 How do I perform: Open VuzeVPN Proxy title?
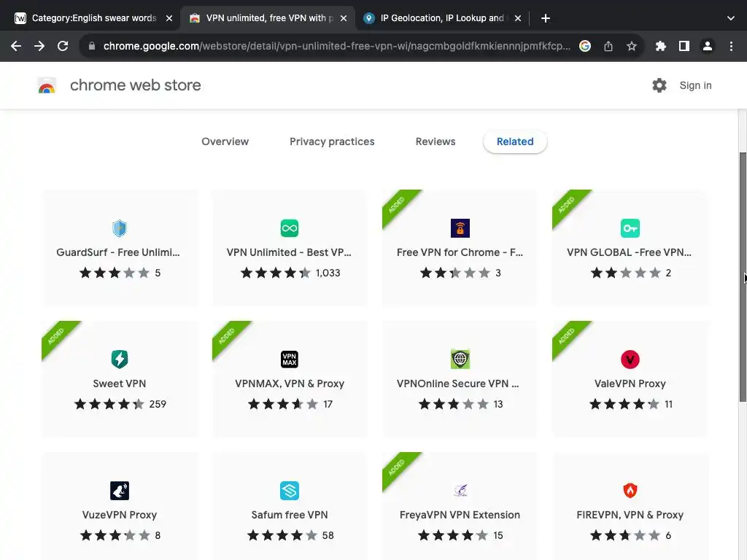(119, 515)
